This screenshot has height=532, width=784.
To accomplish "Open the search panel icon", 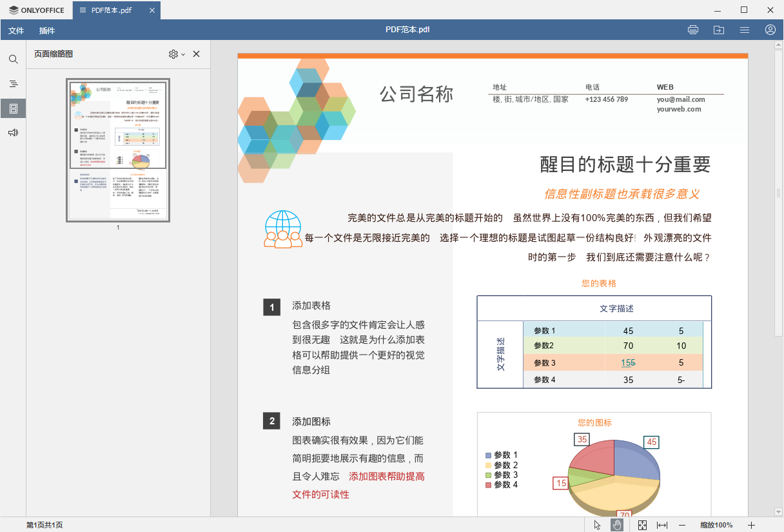I will click(x=13, y=59).
